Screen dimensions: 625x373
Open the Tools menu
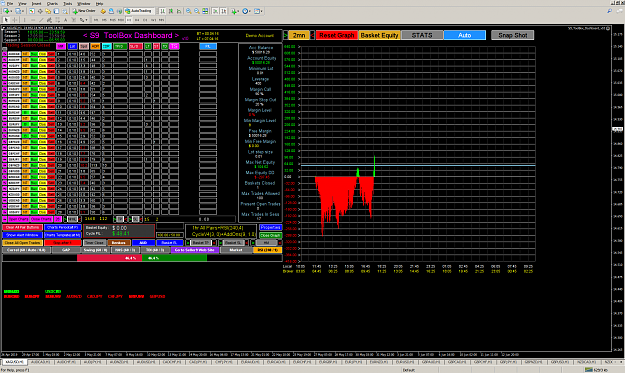[x=68, y=4]
